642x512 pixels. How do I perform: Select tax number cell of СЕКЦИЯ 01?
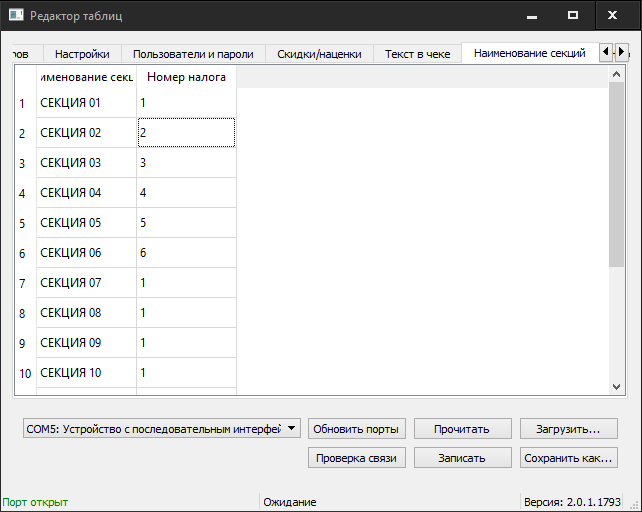click(186, 103)
